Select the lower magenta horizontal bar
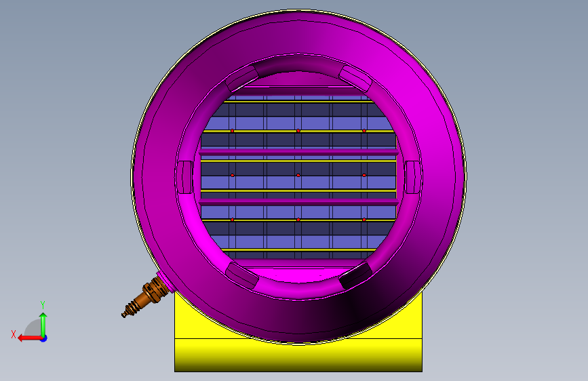The image size is (588, 381). (x=298, y=202)
